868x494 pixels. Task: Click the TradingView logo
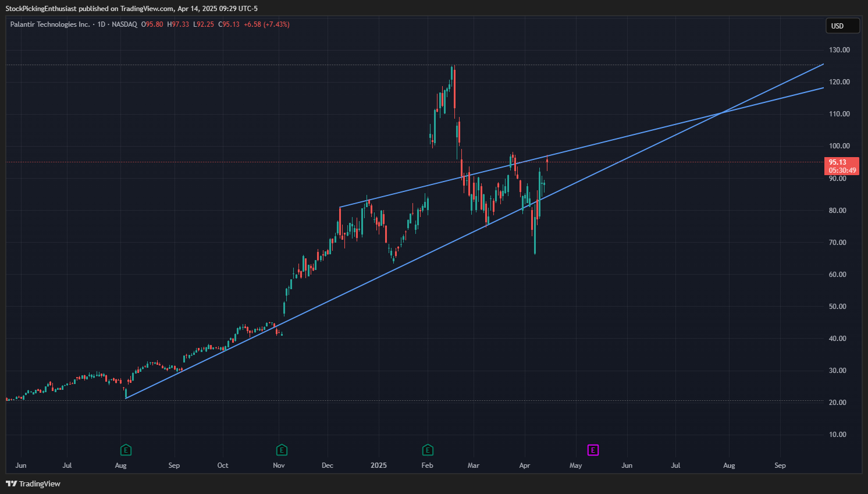pyautogui.click(x=33, y=484)
